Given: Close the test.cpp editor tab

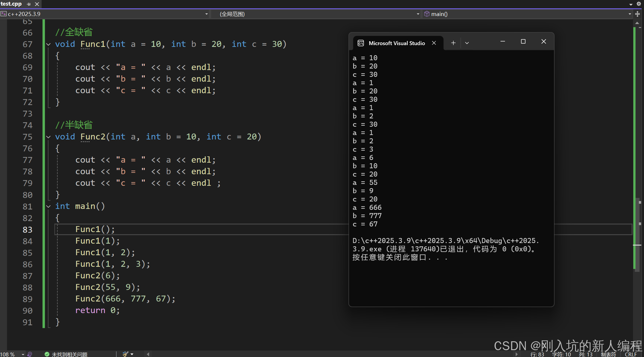Looking at the screenshot, I should (37, 4).
